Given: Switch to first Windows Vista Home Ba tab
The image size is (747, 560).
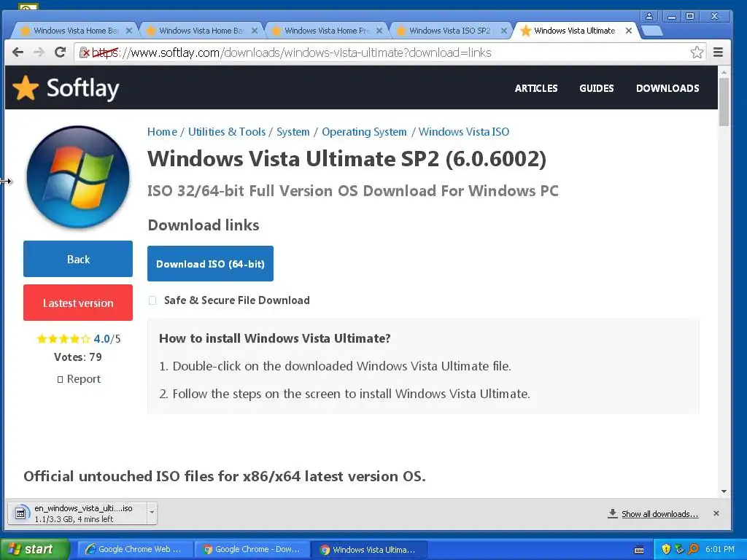Looking at the screenshot, I should (76, 31).
